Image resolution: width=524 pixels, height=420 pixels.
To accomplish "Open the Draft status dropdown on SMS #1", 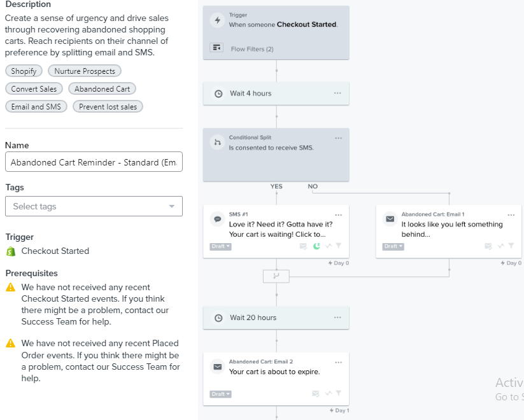I will click(x=220, y=246).
